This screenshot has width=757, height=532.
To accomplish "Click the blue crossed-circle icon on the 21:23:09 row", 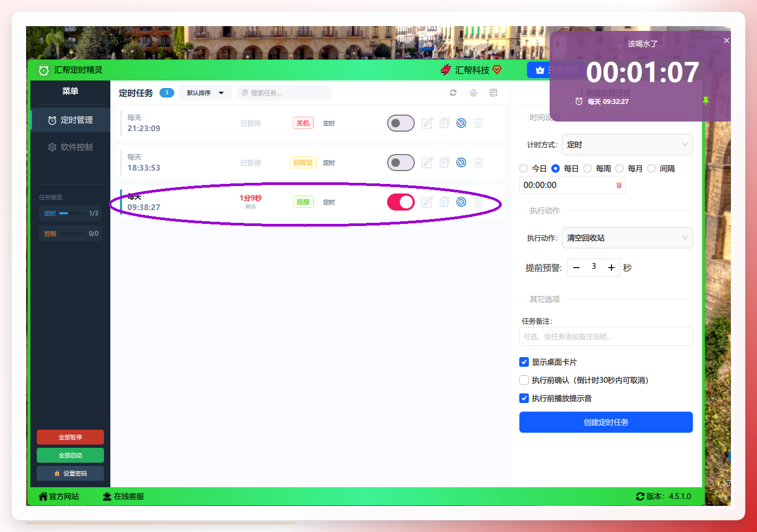I will (462, 123).
